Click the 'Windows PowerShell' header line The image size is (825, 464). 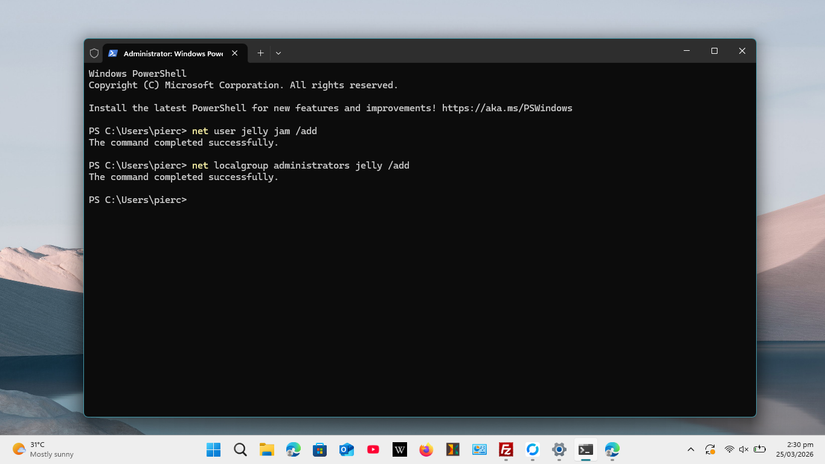[x=137, y=74]
